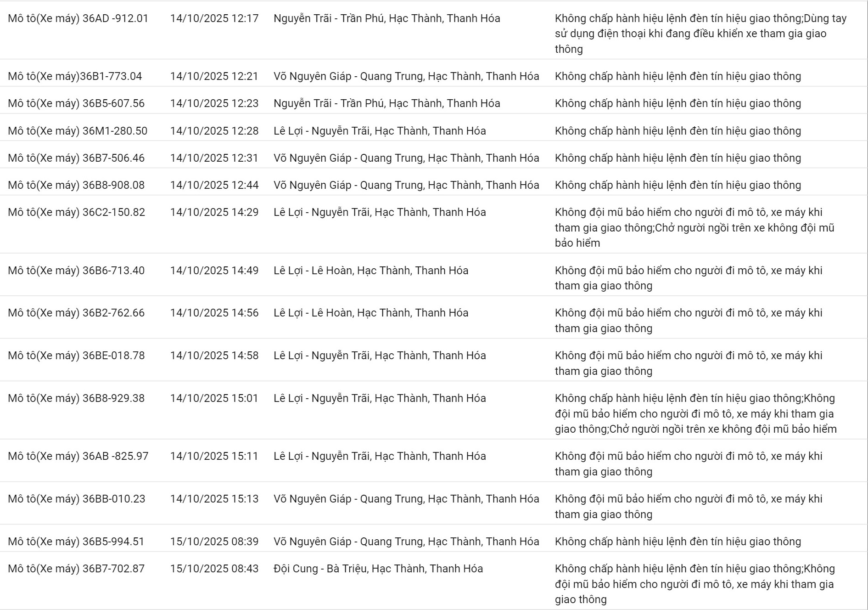The image size is (868, 610).
Task: Click the vehicle entry 36B8-908.08
Action: coord(76,185)
